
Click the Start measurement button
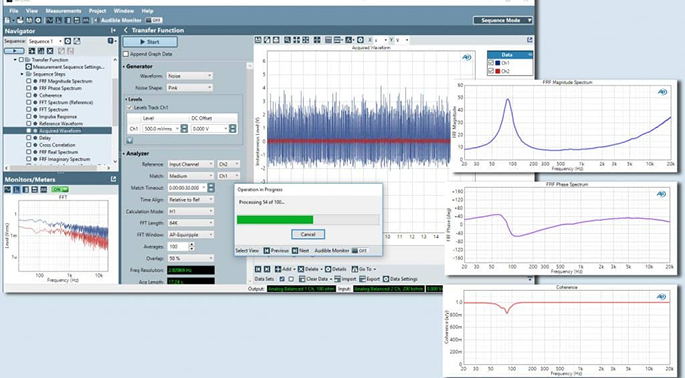[x=150, y=42]
